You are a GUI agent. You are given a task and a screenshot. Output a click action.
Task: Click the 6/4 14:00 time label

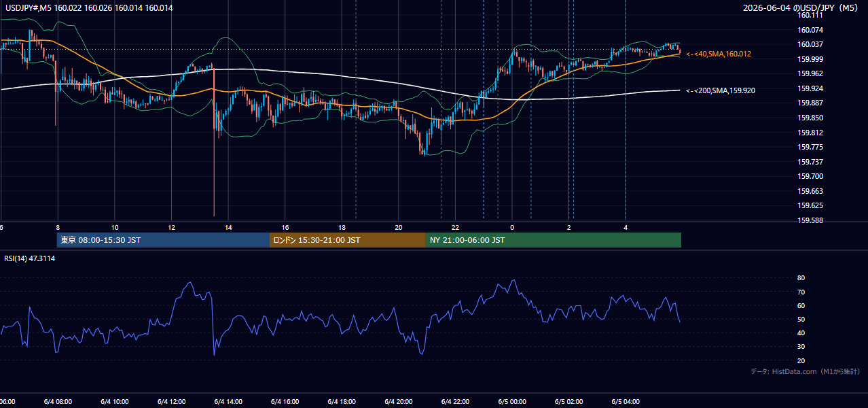click(x=228, y=401)
